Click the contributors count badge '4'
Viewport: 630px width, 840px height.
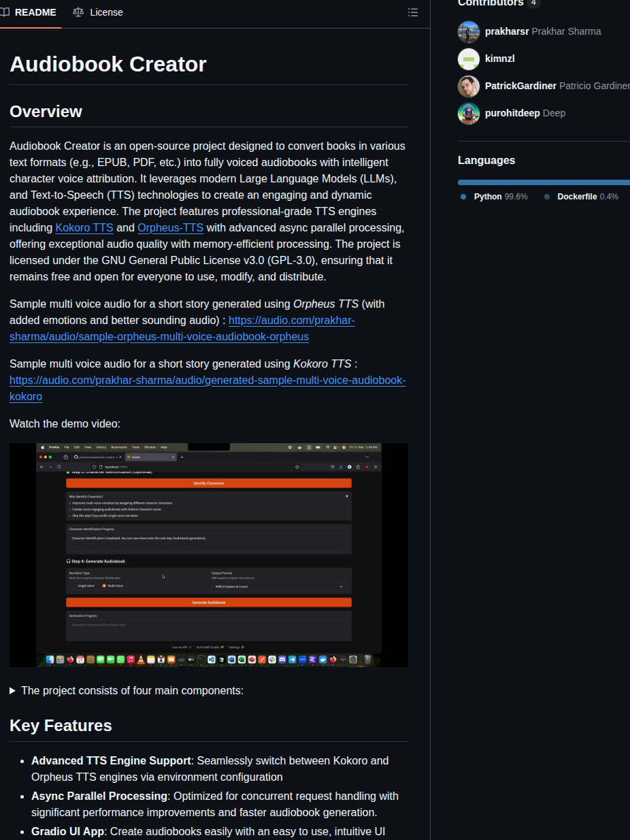pos(533,3)
